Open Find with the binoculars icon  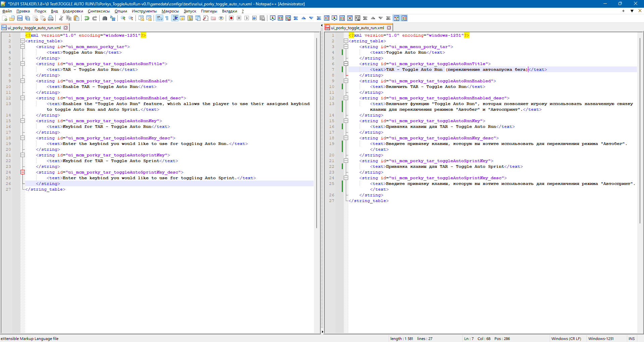[105, 18]
